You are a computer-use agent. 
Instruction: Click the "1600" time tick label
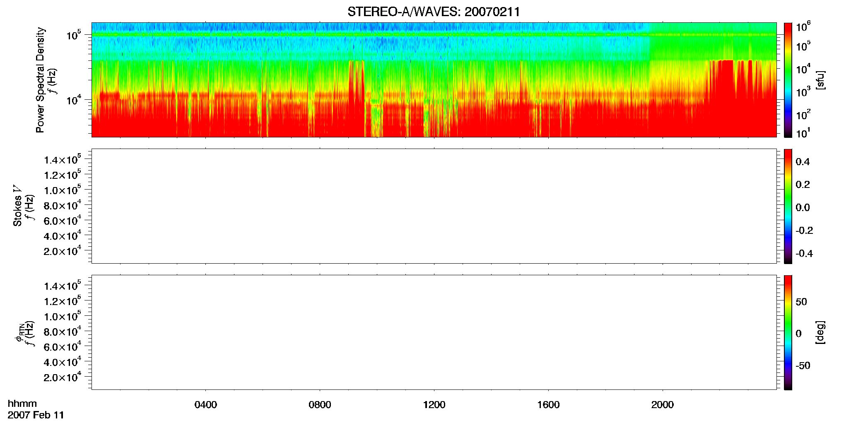coord(548,405)
